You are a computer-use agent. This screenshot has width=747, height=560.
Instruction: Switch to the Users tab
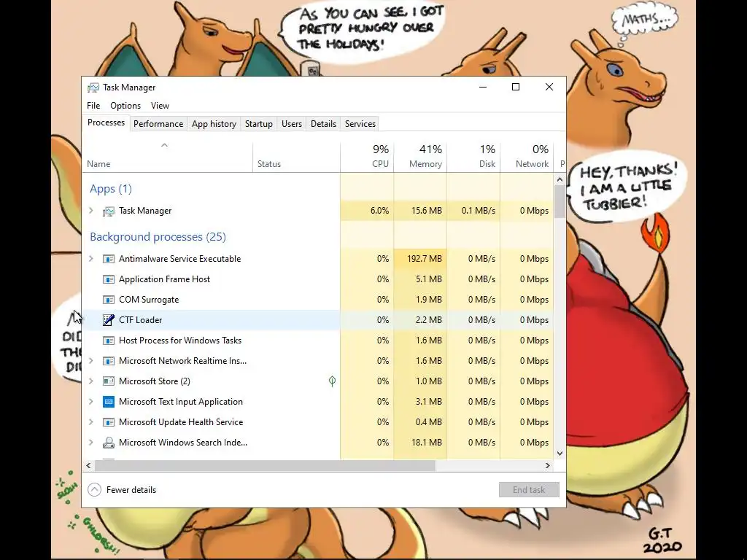pyautogui.click(x=292, y=124)
